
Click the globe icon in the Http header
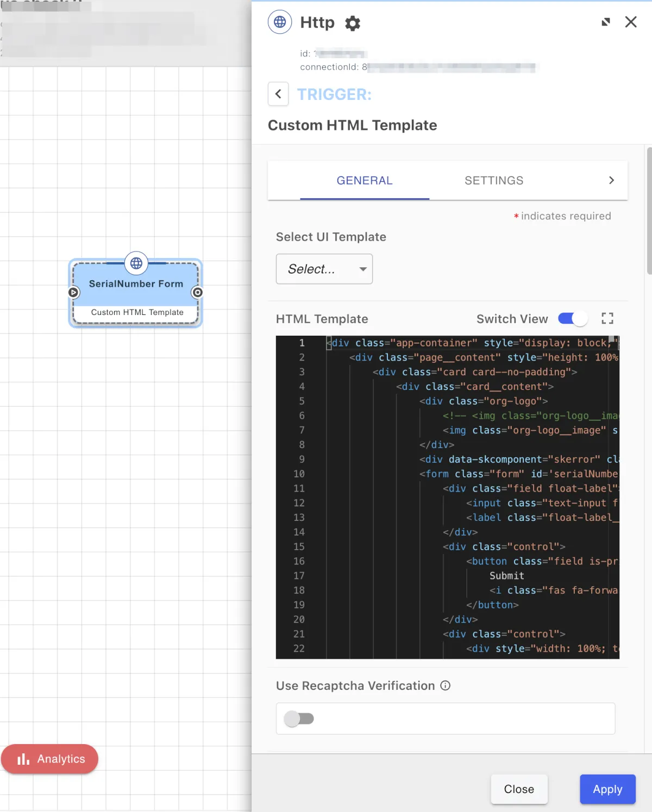[280, 22]
